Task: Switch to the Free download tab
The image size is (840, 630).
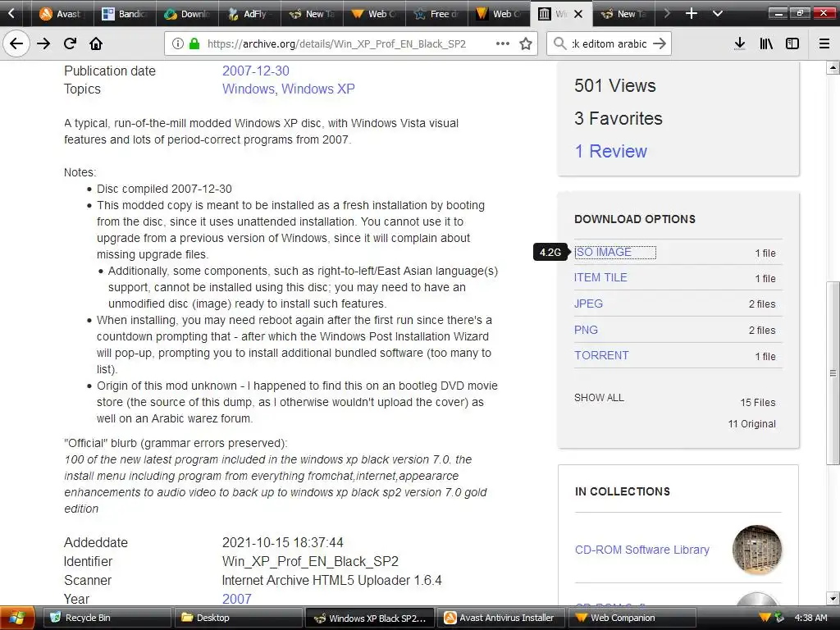Action: tap(436, 14)
